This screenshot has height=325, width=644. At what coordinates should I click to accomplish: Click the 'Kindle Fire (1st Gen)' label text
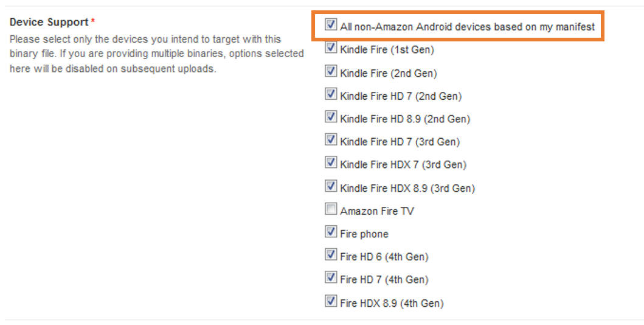coord(387,50)
